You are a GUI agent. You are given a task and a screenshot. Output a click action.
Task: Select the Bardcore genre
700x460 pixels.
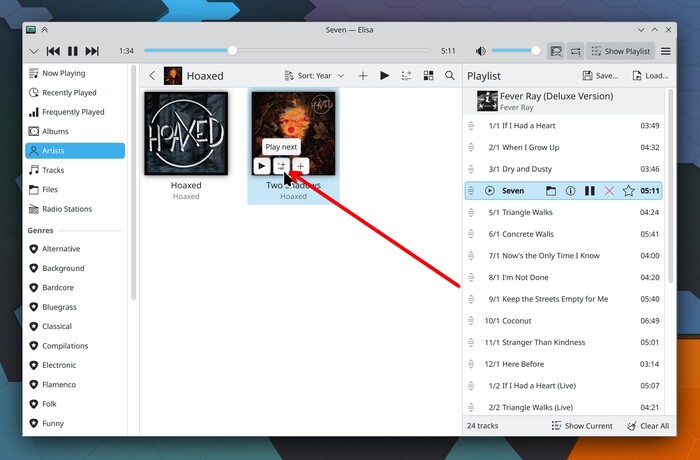coord(75,288)
